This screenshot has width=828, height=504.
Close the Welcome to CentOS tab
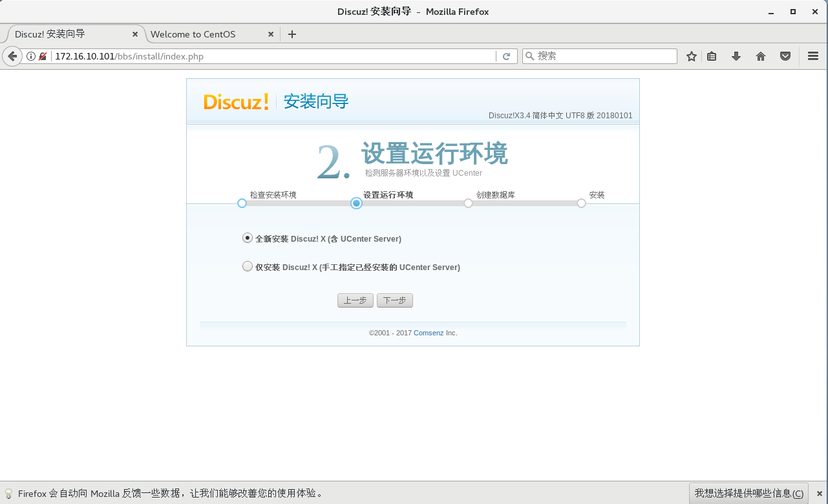pos(271,34)
